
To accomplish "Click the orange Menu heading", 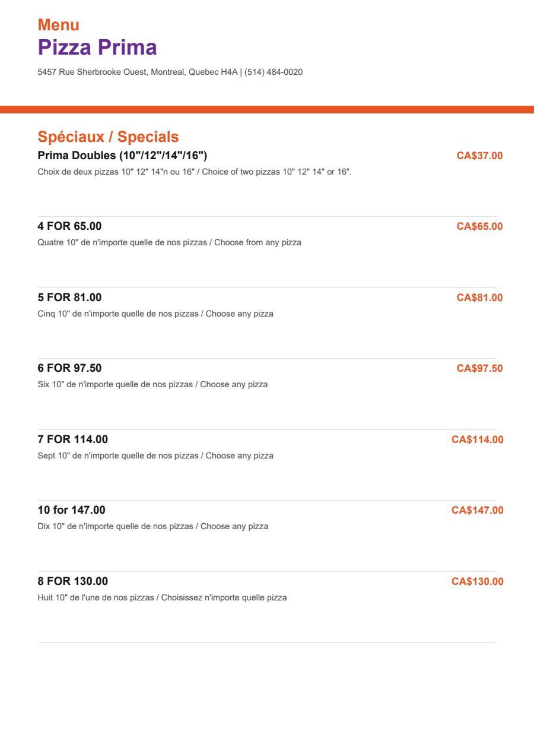I will click(x=59, y=25).
